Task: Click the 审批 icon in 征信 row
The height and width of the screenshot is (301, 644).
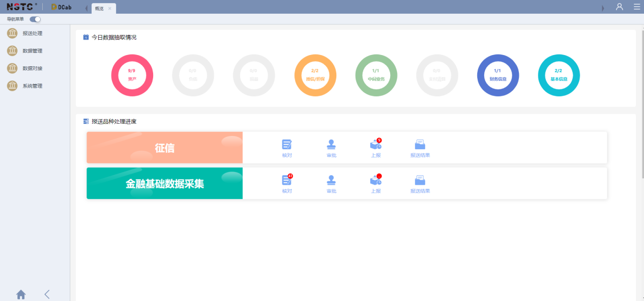Action: [x=331, y=148]
